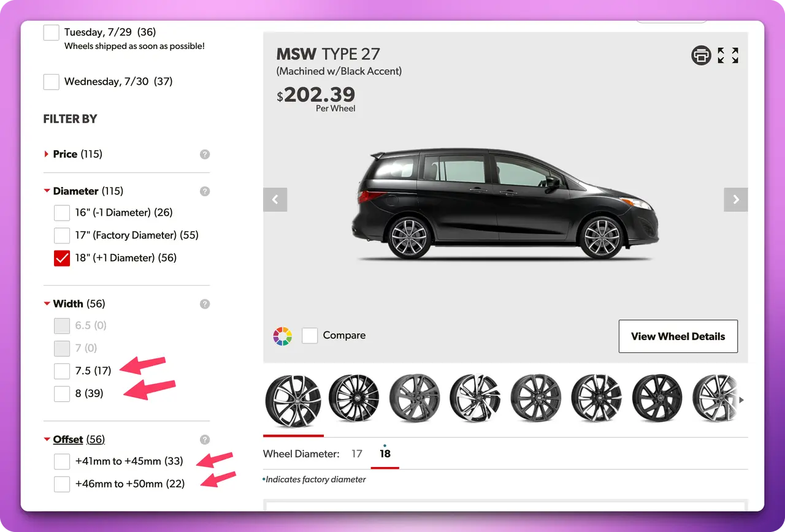
Task: Select the third wheel thumbnail
Action: pyautogui.click(x=415, y=398)
